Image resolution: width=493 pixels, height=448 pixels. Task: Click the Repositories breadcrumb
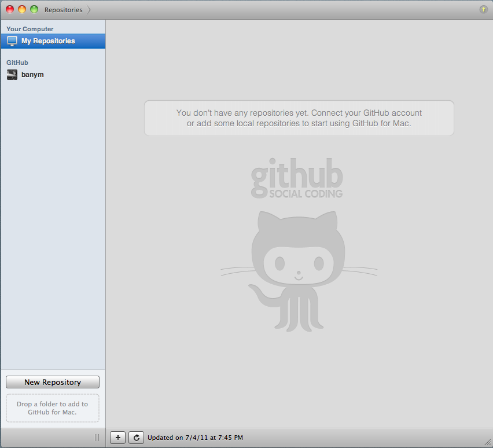tap(64, 10)
